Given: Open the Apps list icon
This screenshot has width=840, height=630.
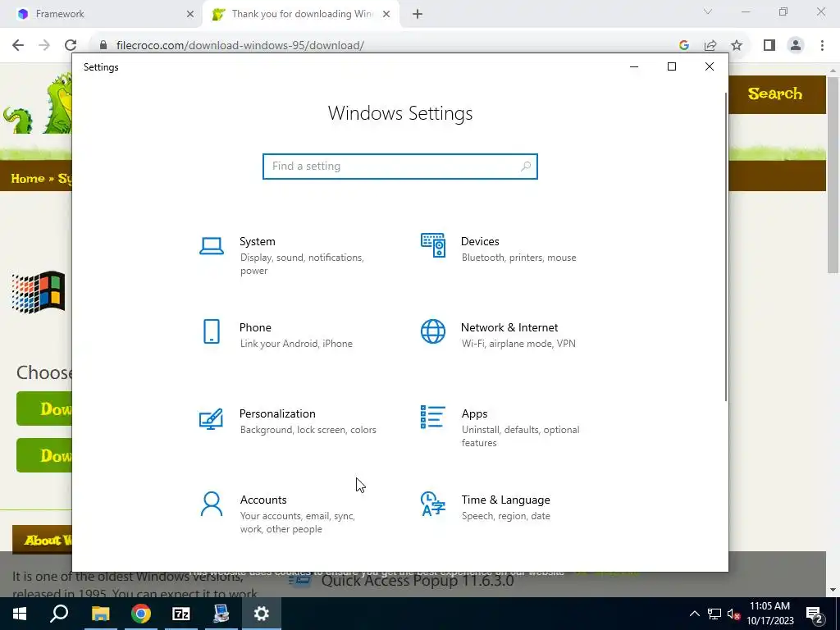Looking at the screenshot, I should 433,417.
